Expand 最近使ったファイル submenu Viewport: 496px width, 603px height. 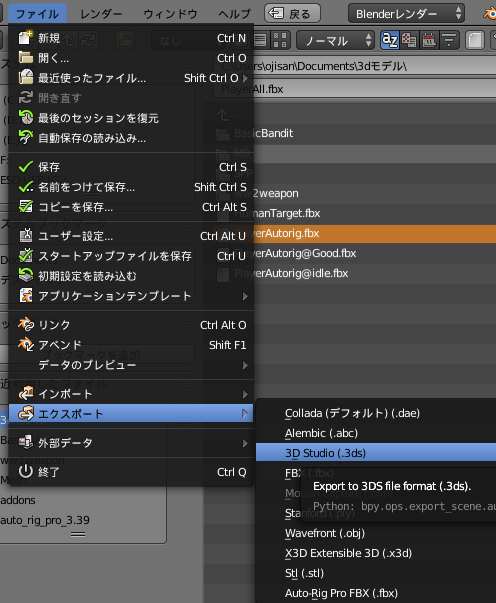(x=131, y=78)
